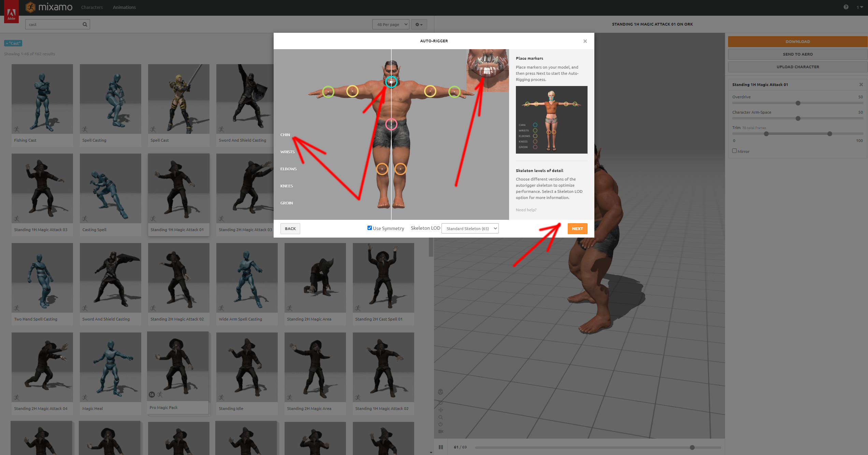The image size is (868, 455).
Task: Click the search magnifier in the search bar
Action: 84,24
